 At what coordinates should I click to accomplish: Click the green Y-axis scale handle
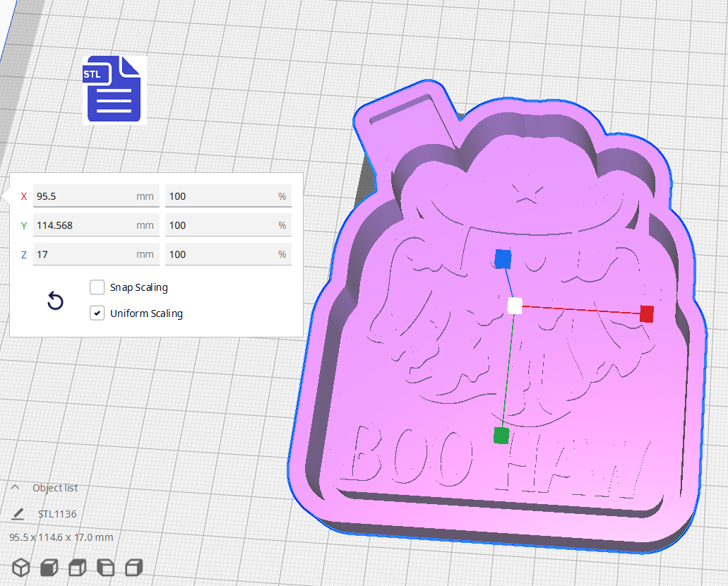coord(501,436)
